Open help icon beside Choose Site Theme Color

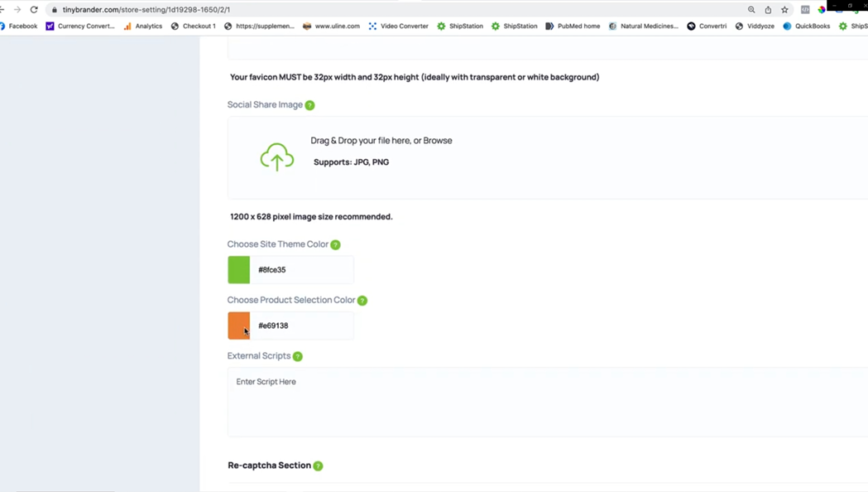pyautogui.click(x=335, y=245)
